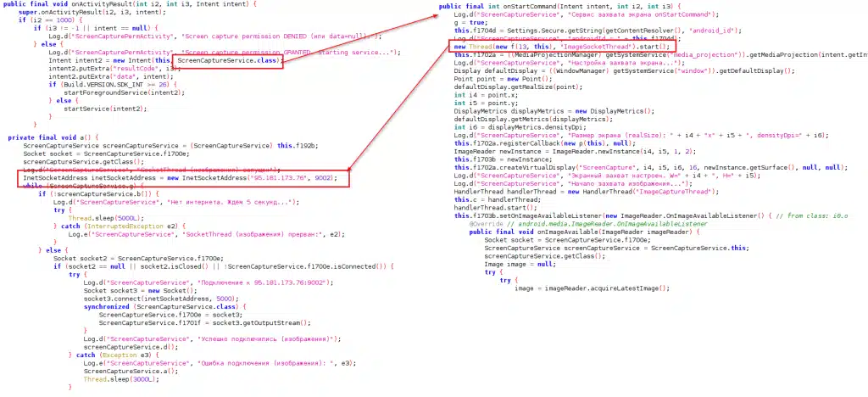Click the 'image = imageReader.acquireLatestImage();' line
The height and width of the screenshot is (397, 868).
click(592, 288)
